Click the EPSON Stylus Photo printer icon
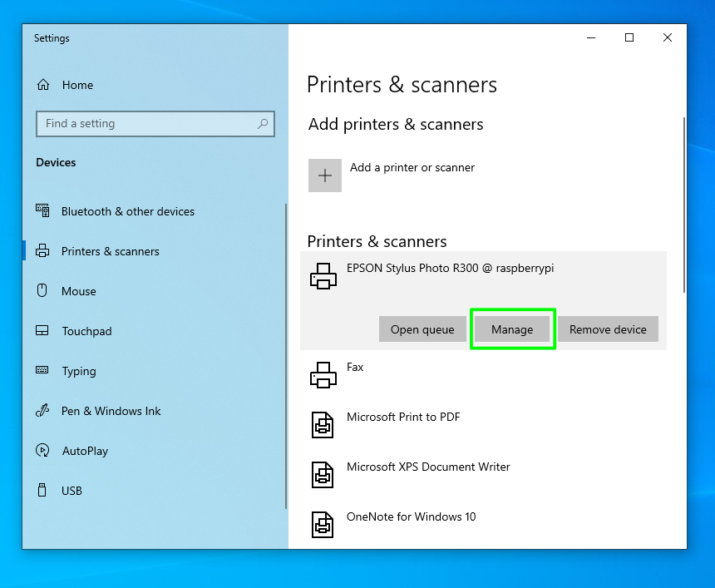Image resolution: width=715 pixels, height=588 pixels. [x=323, y=275]
